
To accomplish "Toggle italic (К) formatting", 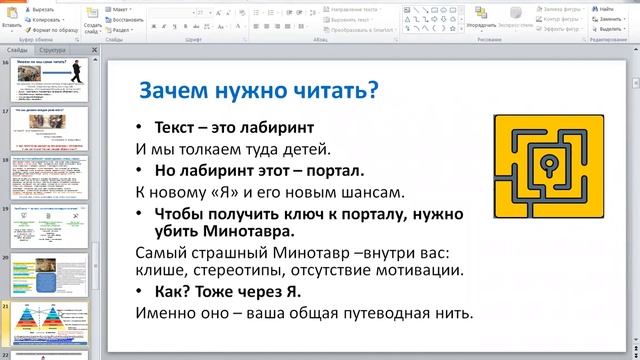I will (x=164, y=27).
